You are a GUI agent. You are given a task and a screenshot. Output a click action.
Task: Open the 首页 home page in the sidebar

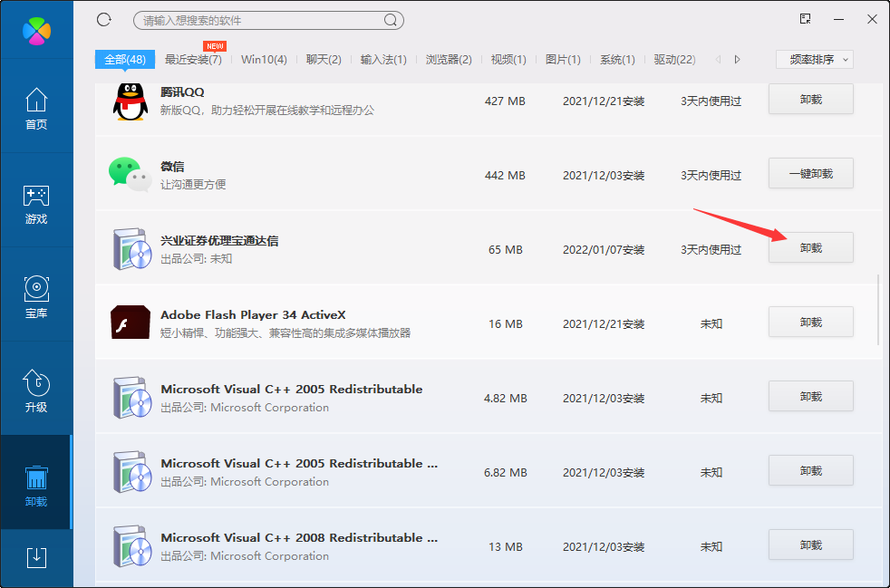point(36,108)
